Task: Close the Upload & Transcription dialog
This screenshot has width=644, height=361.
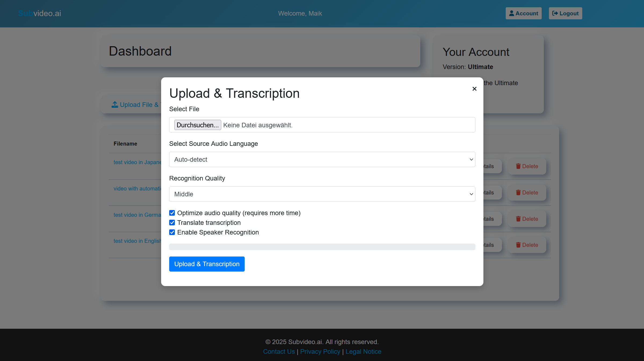Action: (474, 89)
